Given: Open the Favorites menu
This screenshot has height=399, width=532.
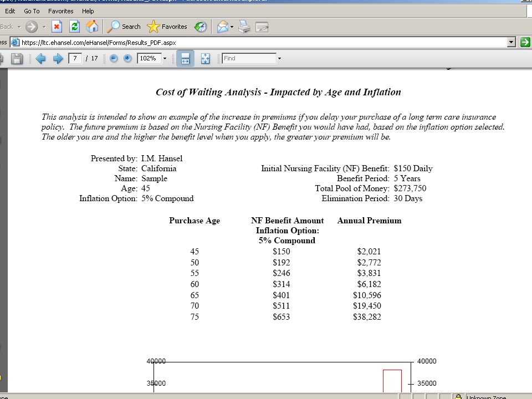Looking at the screenshot, I should tap(61, 11).
